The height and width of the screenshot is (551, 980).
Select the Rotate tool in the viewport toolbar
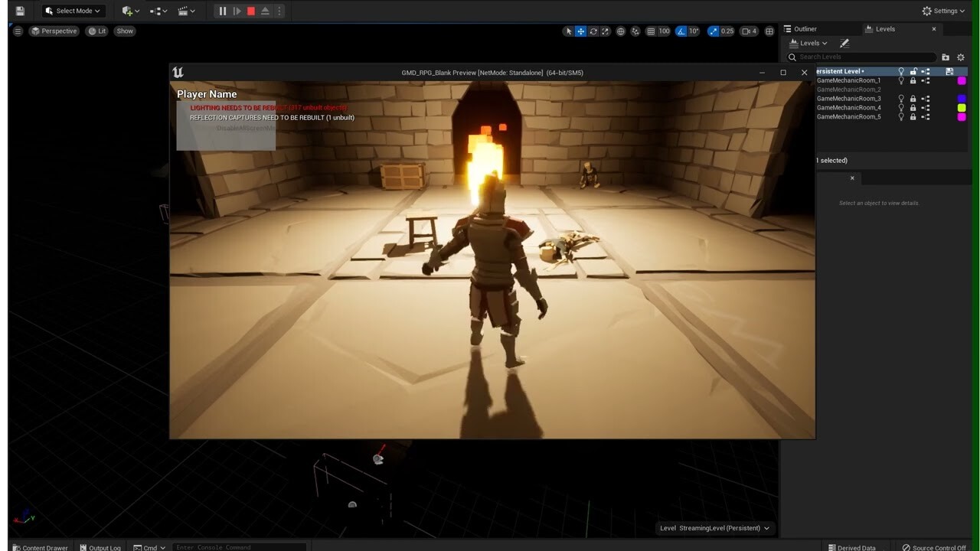(x=594, y=31)
